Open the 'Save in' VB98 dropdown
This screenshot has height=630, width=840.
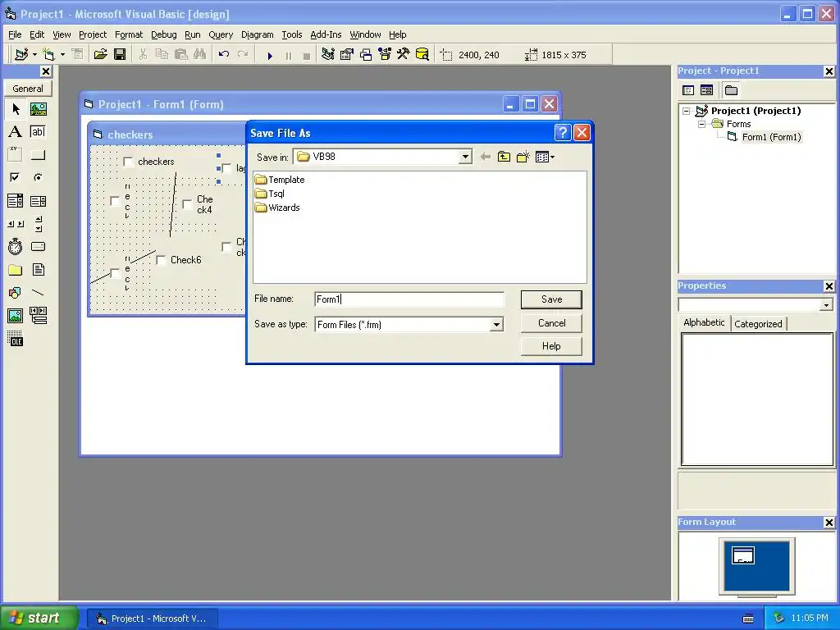point(465,157)
